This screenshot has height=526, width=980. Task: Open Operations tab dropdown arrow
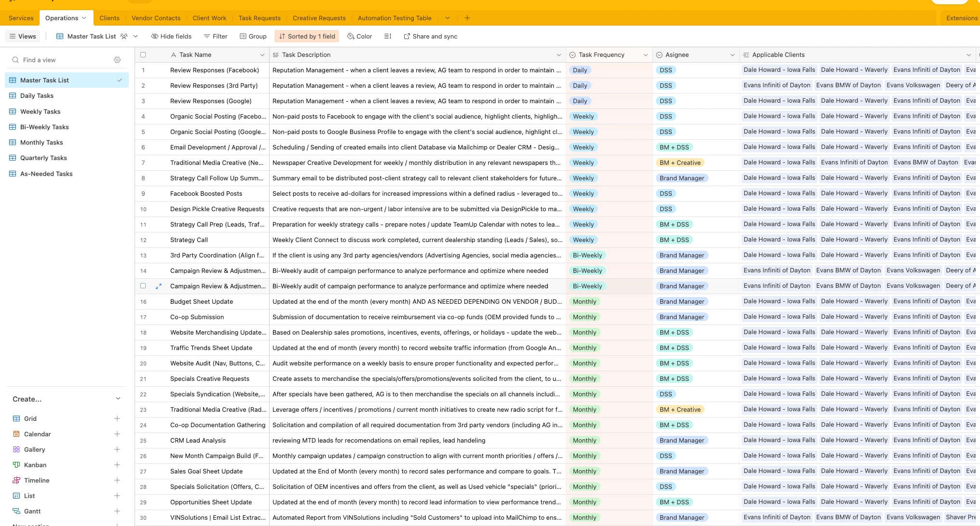(84, 18)
